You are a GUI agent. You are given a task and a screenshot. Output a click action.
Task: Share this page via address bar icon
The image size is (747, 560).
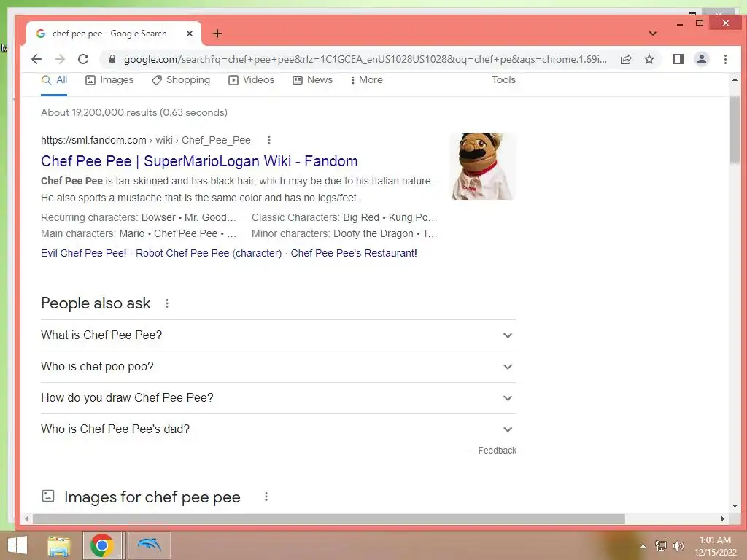pyautogui.click(x=626, y=59)
